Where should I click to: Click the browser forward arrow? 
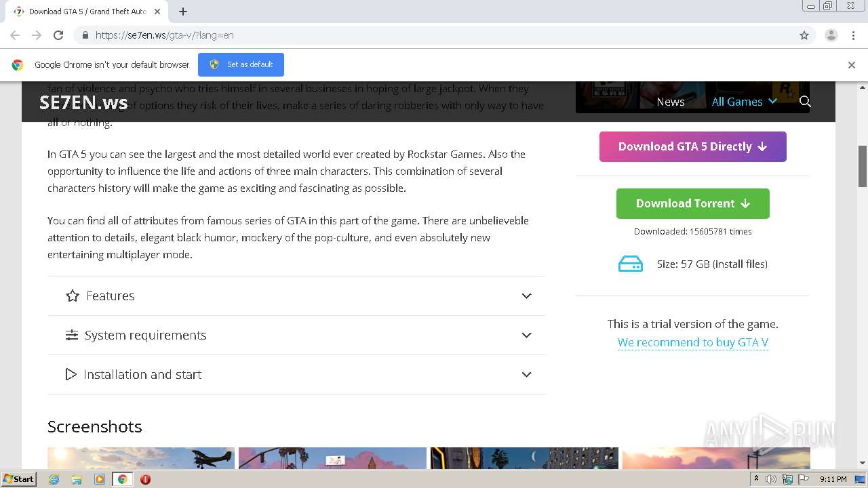tap(37, 35)
